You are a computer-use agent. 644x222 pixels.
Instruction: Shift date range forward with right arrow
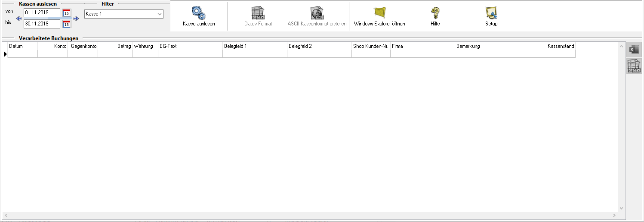click(x=76, y=19)
